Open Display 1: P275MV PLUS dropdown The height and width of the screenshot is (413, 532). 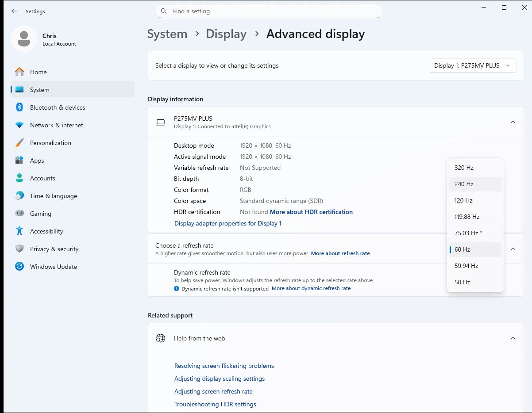[472, 65]
